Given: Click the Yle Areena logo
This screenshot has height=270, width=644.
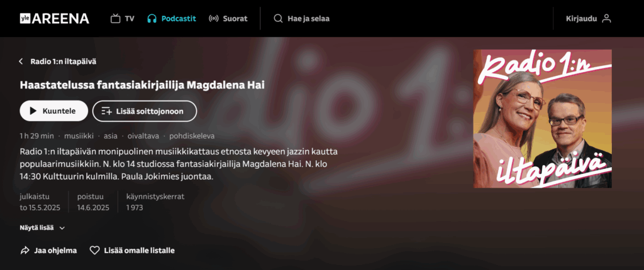Looking at the screenshot, I should [x=54, y=18].
